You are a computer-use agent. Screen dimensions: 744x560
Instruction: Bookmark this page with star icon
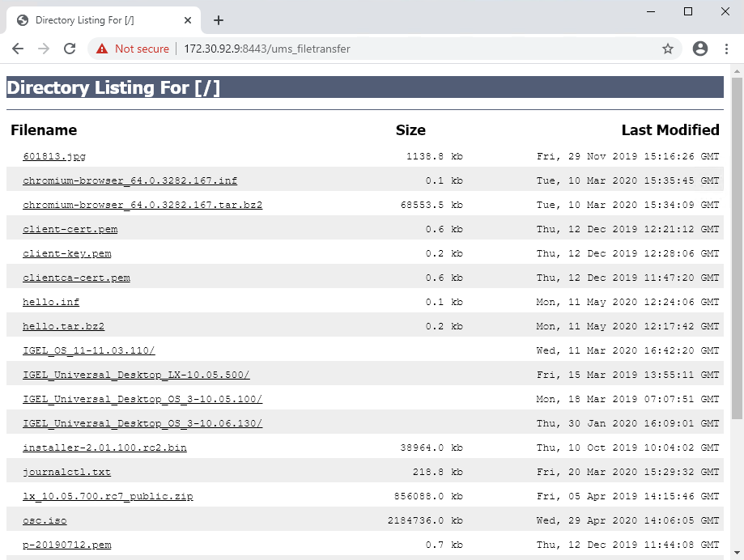pos(668,49)
